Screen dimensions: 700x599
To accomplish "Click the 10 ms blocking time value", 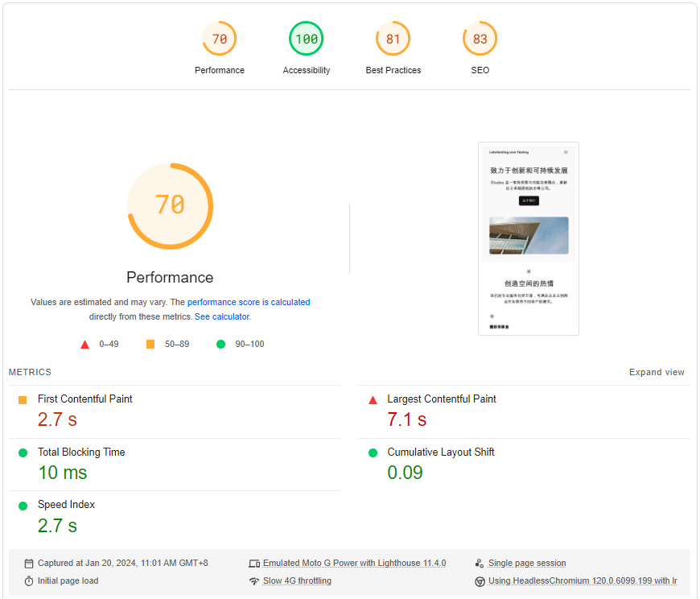I will (63, 473).
